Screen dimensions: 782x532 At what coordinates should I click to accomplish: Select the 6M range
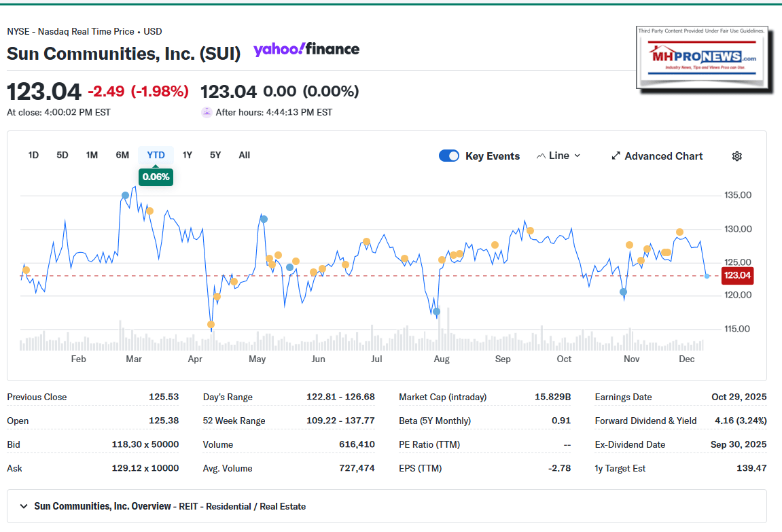122,155
